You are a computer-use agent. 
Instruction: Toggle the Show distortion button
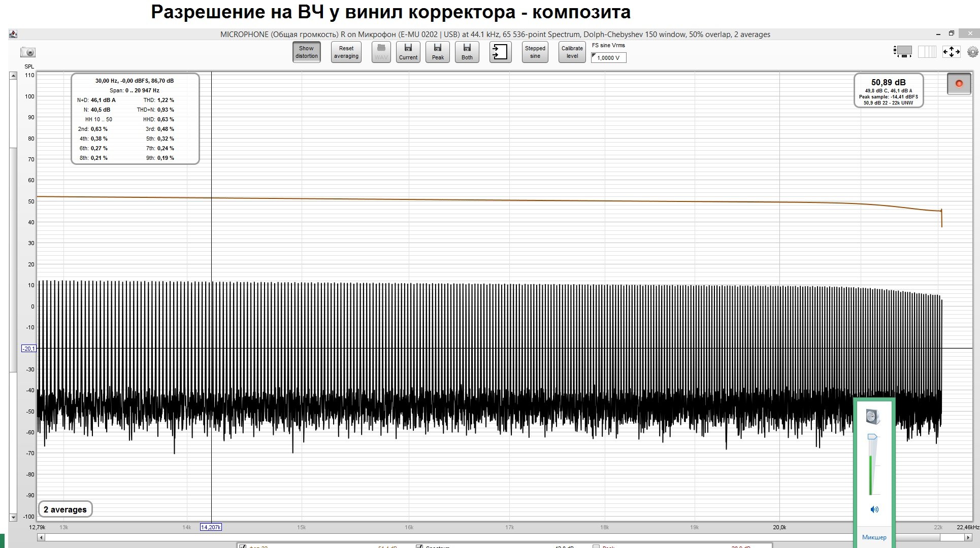pyautogui.click(x=306, y=52)
